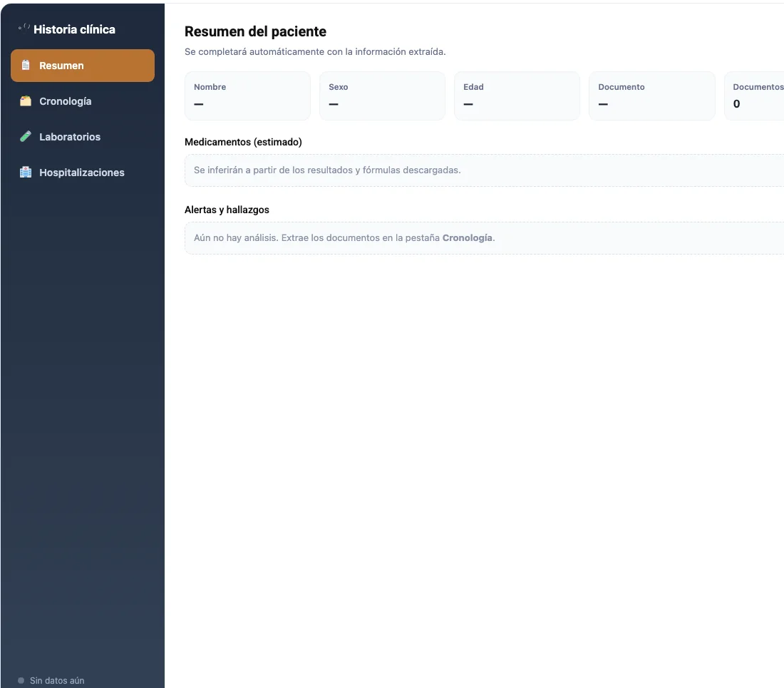Image resolution: width=784 pixels, height=688 pixels.
Task: Click the gray status dot near Sin datos aún
Action: point(21,680)
